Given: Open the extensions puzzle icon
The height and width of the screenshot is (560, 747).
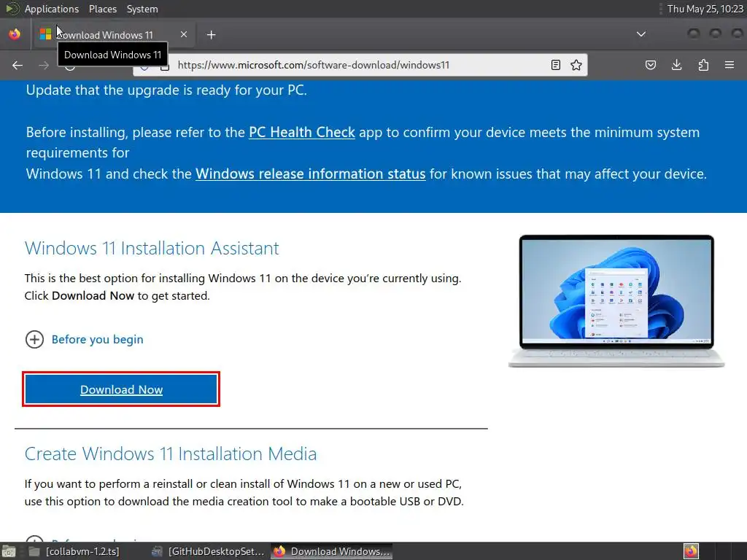Looking at the screenshot, I should tap(703, 65).
